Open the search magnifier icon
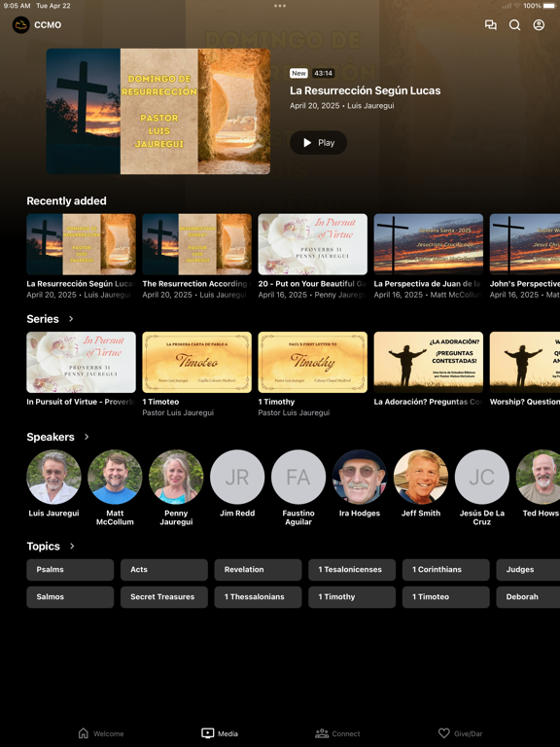 (514, 24)
